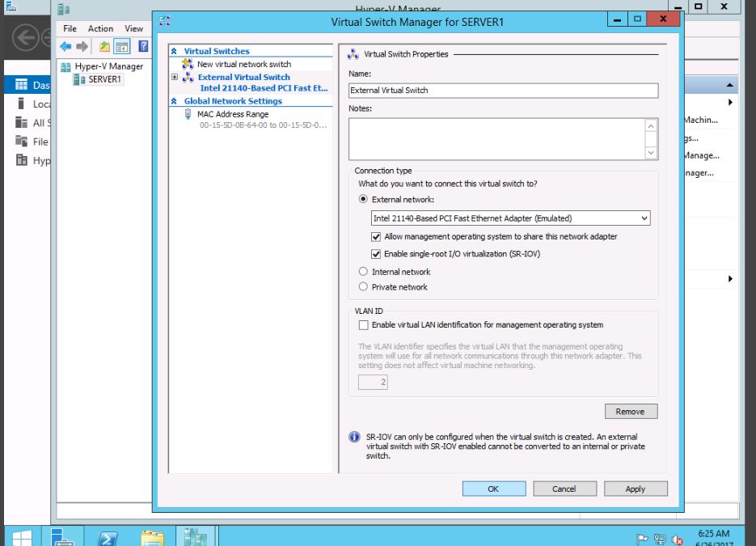756x546 pixels.
Task: Click the up-folder icon in Hyper-V Manager toolbar
Action: pos(104,46)
